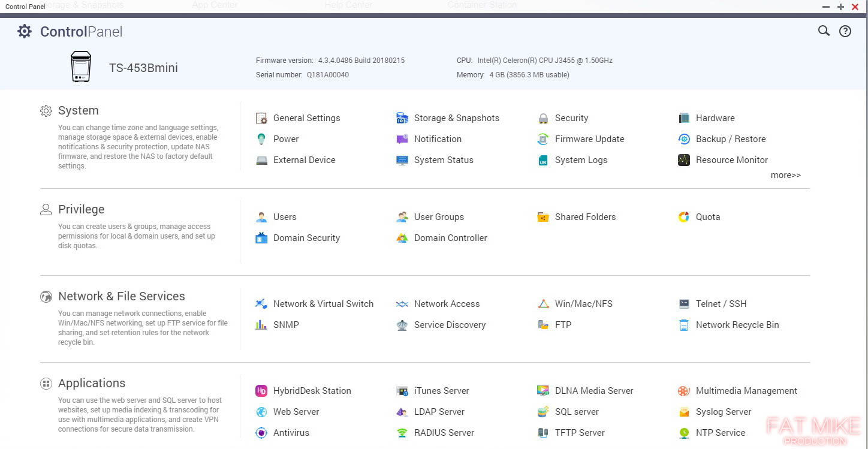Screen dimensions: 868x449
Task: Click the Quota ring icon
Action: 684,217
